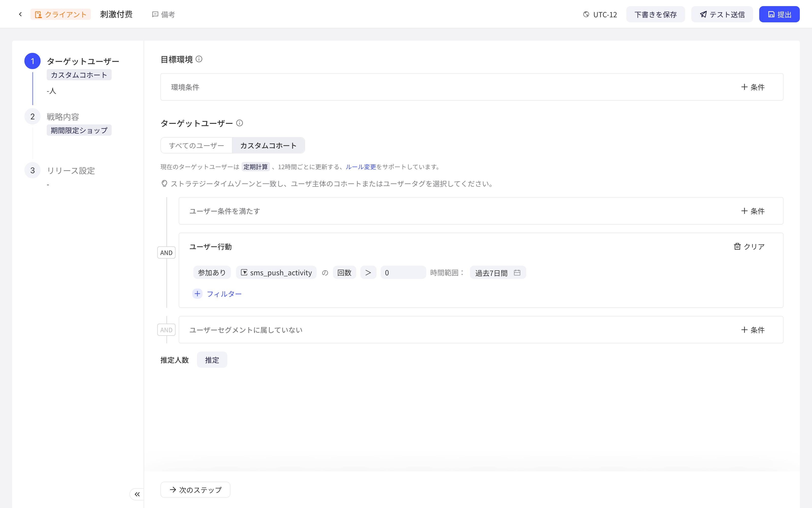Click the テスト送信 button
Image resolution: width=812 pixels, height=508 pixels.
pos(722,14)
